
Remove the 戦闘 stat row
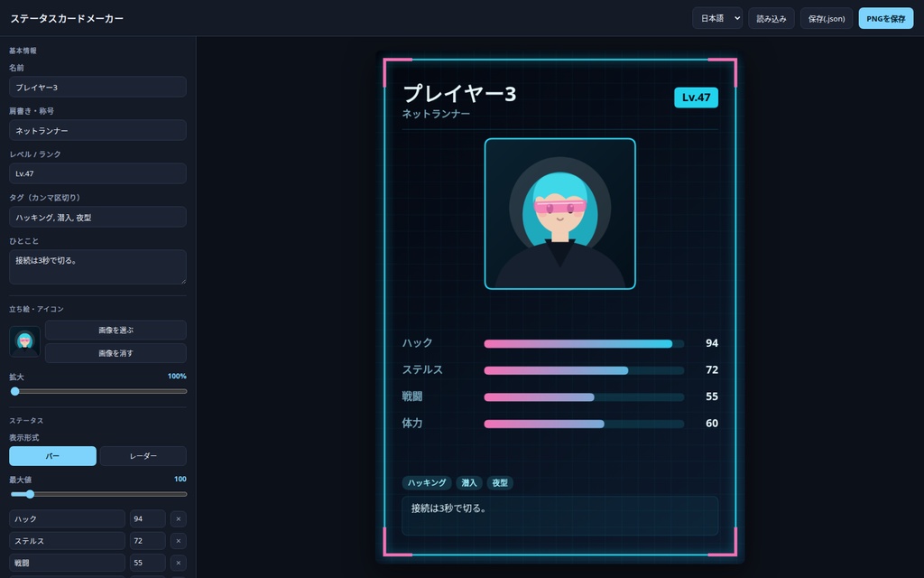click(x=179, y=563)
